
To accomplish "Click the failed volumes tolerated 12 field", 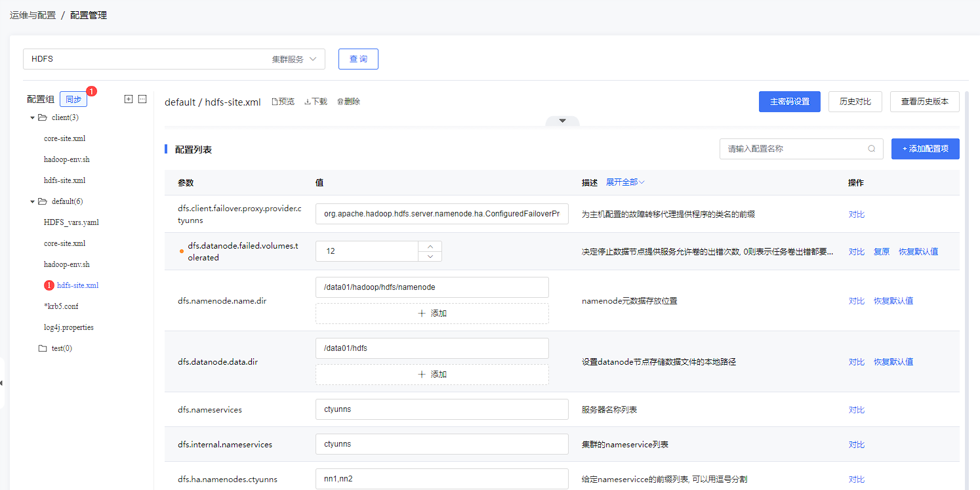I will point(367,251).
